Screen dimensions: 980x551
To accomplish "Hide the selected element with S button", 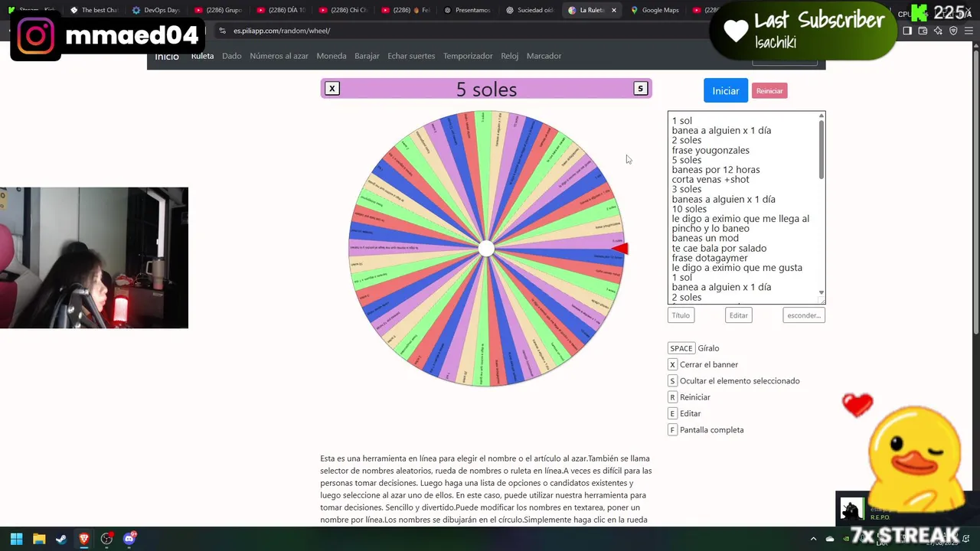I will [640, 89].
